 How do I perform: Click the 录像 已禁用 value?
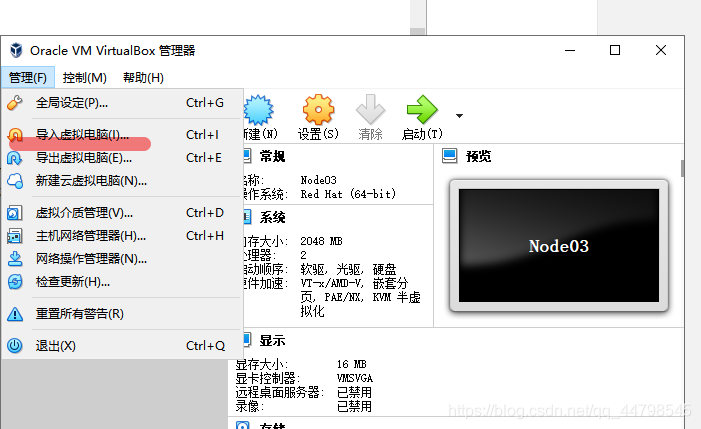pos(354,406)
